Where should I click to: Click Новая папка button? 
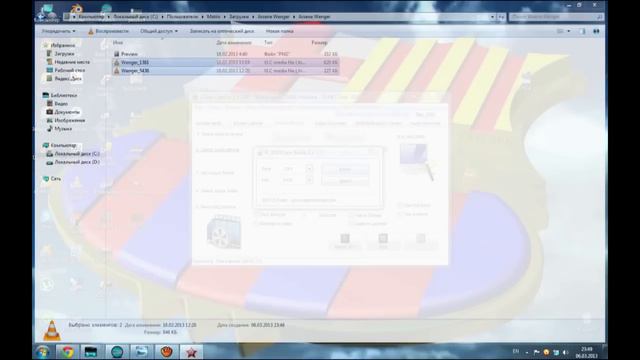point(280,31)
